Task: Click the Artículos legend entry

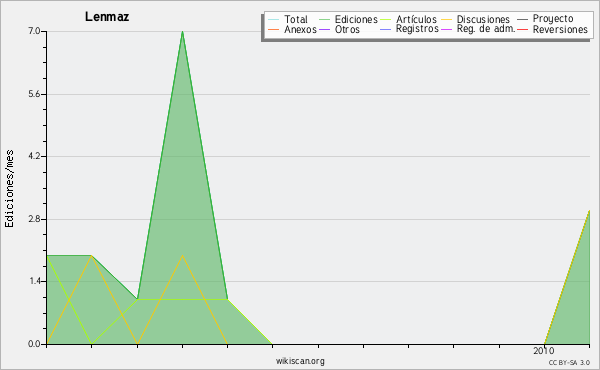Action: click(416, 19)
